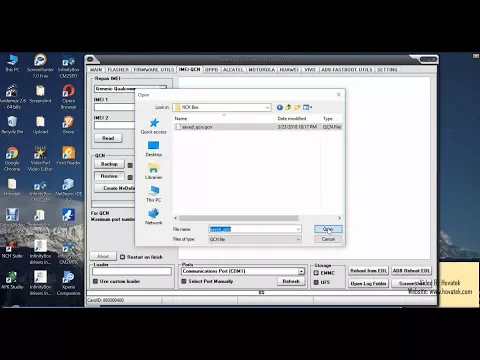Launch ScreenHunter 7.0 Free desktop icon

pos(40,66)
